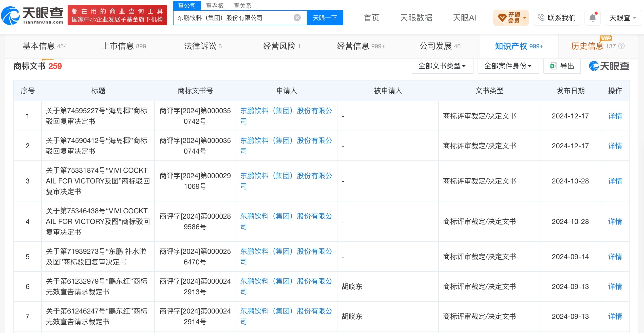Image resolution: width=644 pixels, height=333 pixels.
Task: Expand the 开通会员 dropdown arrow
Action: tap(524, 18)
